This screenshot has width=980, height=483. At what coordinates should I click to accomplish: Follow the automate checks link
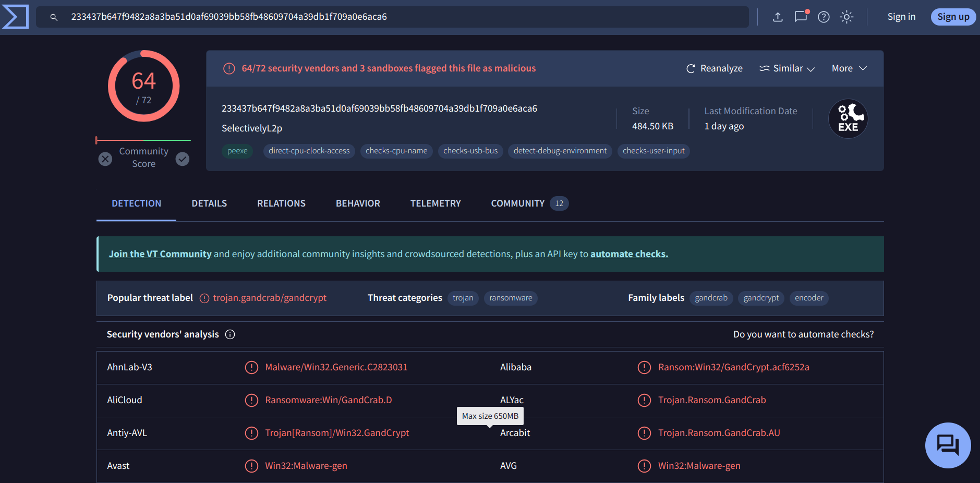629,254
